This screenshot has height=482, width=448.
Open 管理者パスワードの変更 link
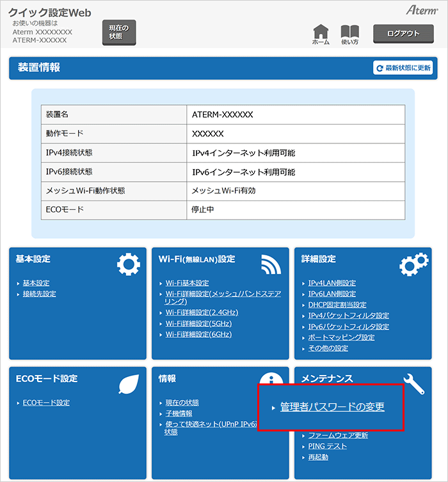332,407
